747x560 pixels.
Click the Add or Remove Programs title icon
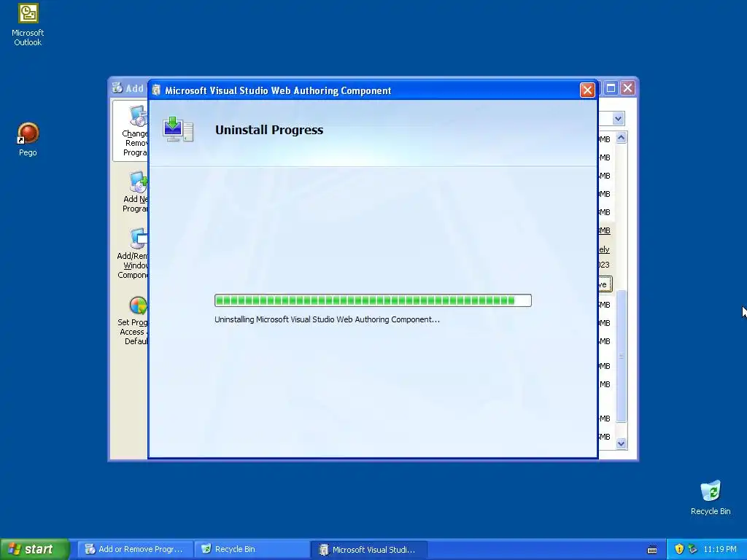pos(117,87)
